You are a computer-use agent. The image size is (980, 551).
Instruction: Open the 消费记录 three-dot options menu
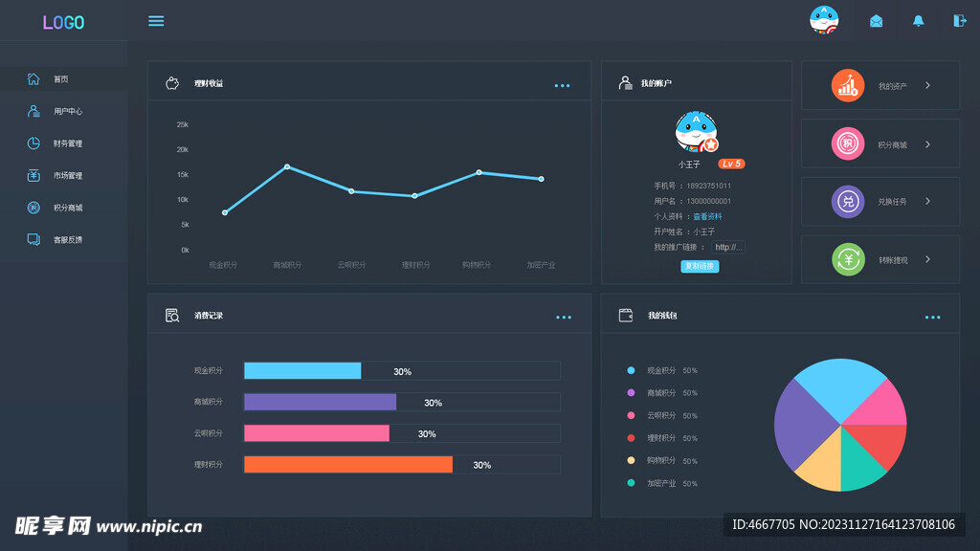coord(564,318)
